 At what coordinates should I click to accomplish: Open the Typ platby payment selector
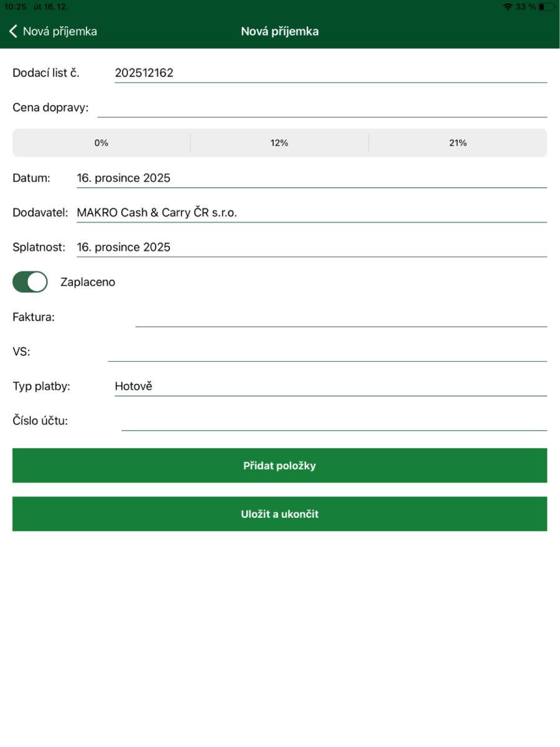point(330,387)
